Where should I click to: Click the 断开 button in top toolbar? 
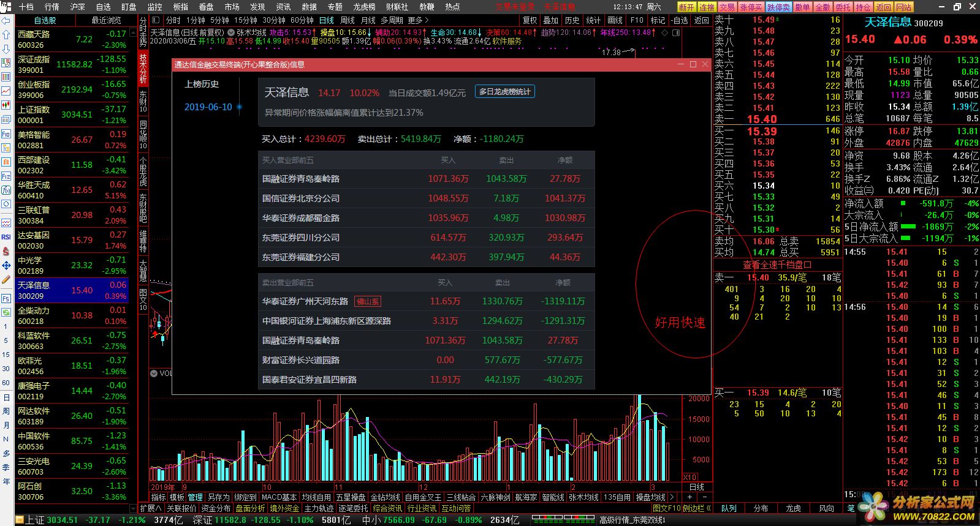point(686,7)
